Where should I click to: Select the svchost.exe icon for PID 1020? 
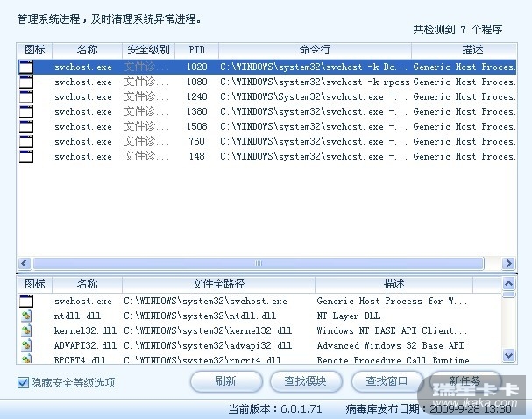[26, 67]
